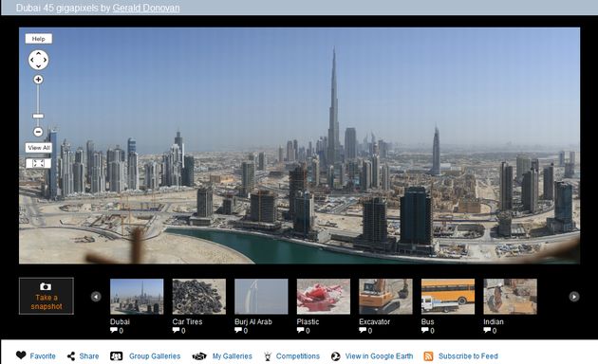The height and width of the screenshot is (364, 598).
Task: Click comment bubble icon under Dubai
Action: point(114,330)
